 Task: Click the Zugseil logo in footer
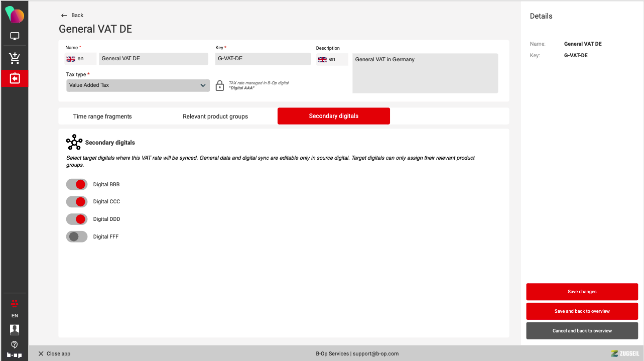(624, 353)
